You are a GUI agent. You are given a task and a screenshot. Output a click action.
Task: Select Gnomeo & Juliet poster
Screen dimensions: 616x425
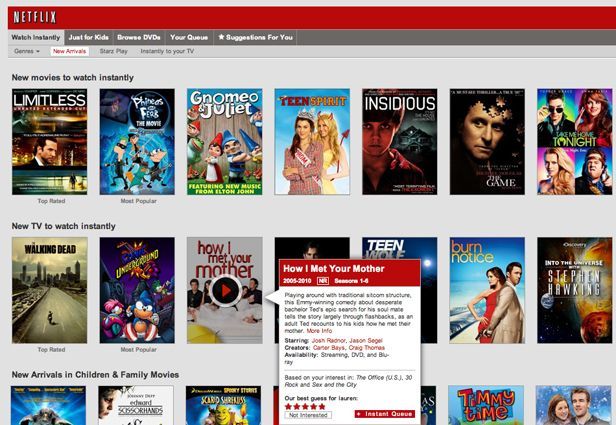(224, 141)
